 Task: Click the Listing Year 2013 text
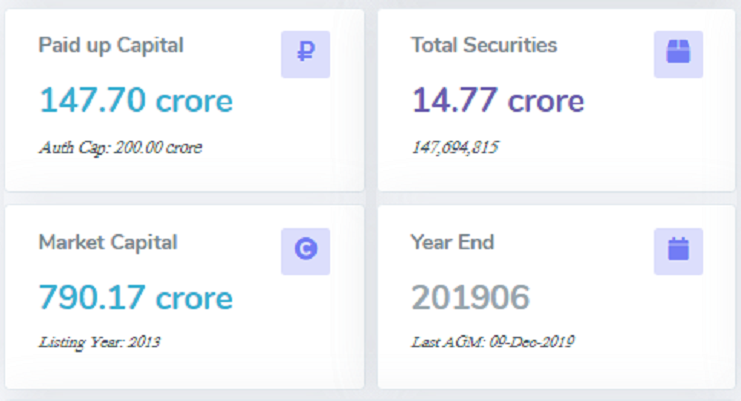[x=99, y=342]
